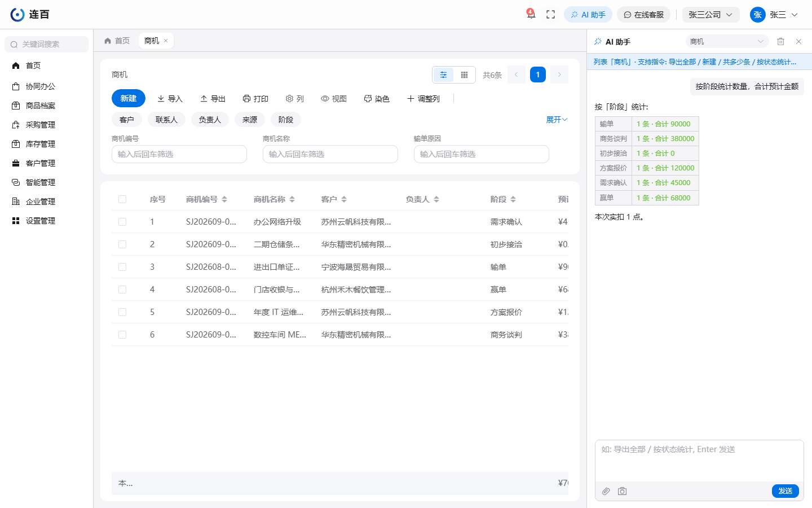Switch to grid card view icon
Viewport: 812px width, 508px height.
[464, 75]
